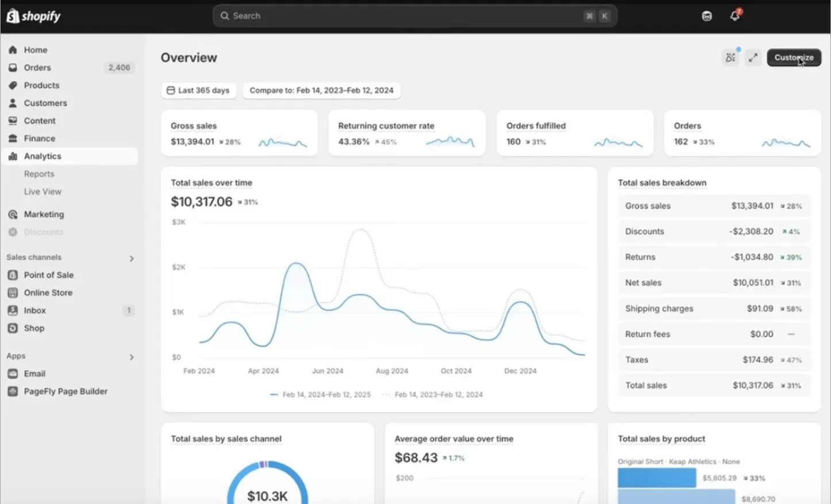Click the Shop channel icon
The image size is (831, 504).
(13, 328)
